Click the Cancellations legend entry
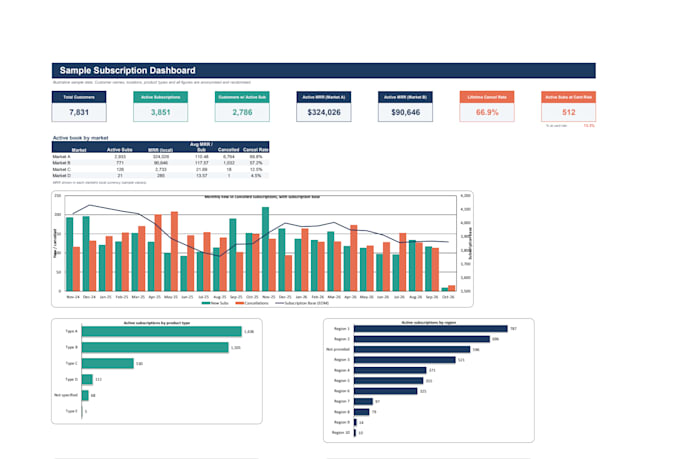The image size is (680, 459). (x=252, y=303)
